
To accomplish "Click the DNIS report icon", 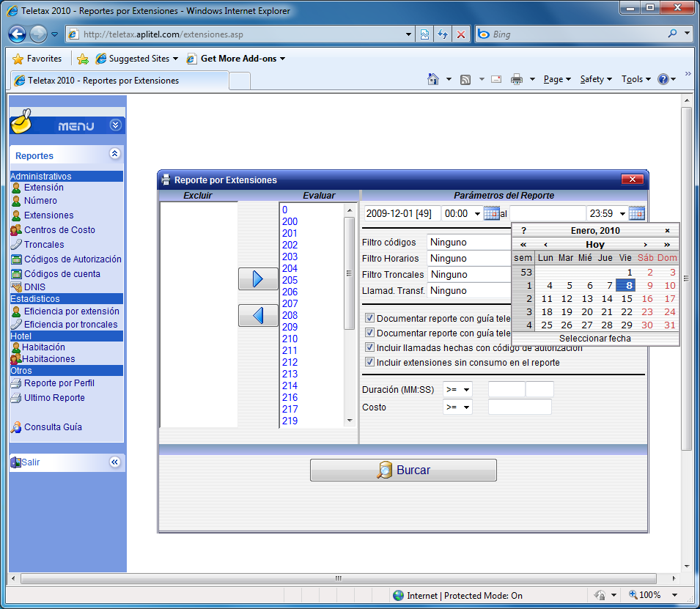I will (16, 287).
